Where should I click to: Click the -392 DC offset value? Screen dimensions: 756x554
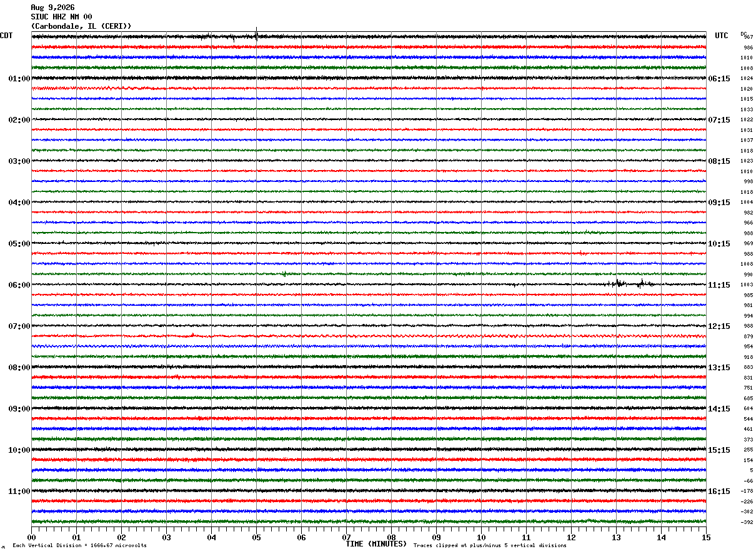[747, 522]
